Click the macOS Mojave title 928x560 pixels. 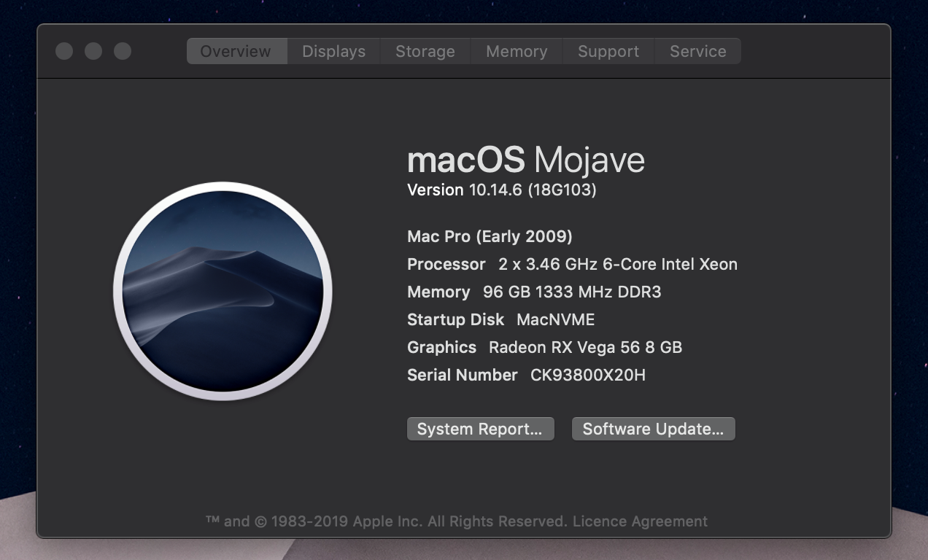click(x=526, y=160)
